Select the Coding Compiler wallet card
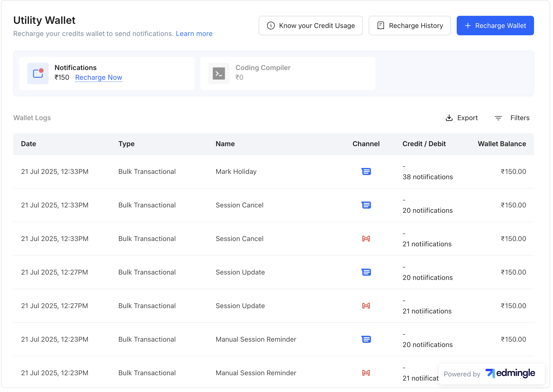 pyautogui.click(x=288, y=73)
